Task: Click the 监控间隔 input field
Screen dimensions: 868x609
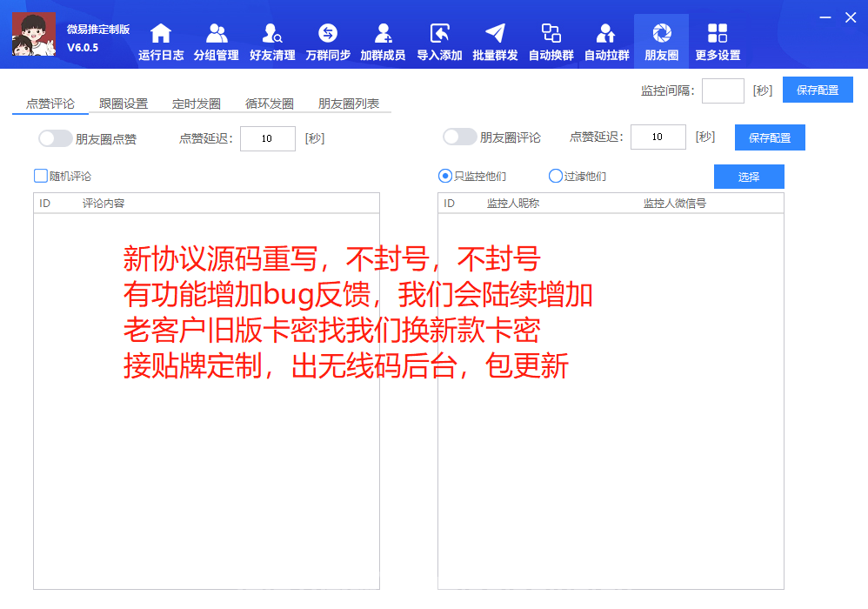Action: (723, 90)
